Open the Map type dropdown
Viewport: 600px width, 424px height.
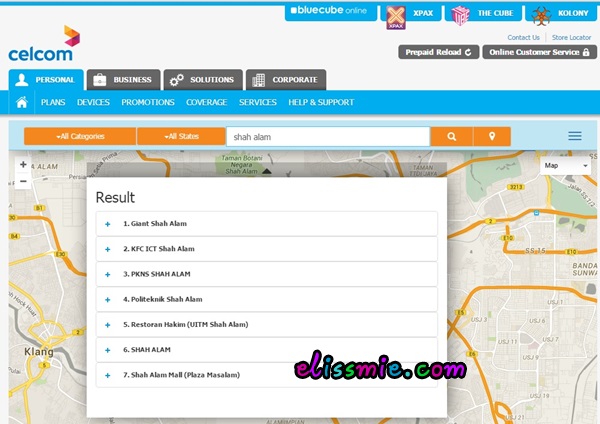566,166
